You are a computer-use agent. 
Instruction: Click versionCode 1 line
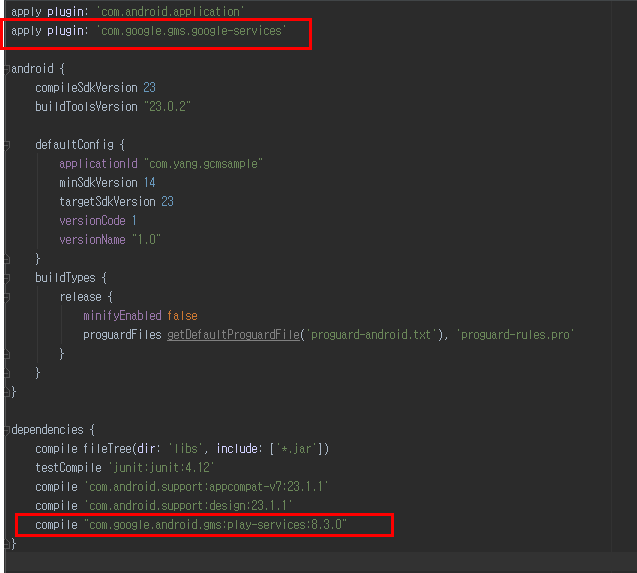[x=98, y=221]
